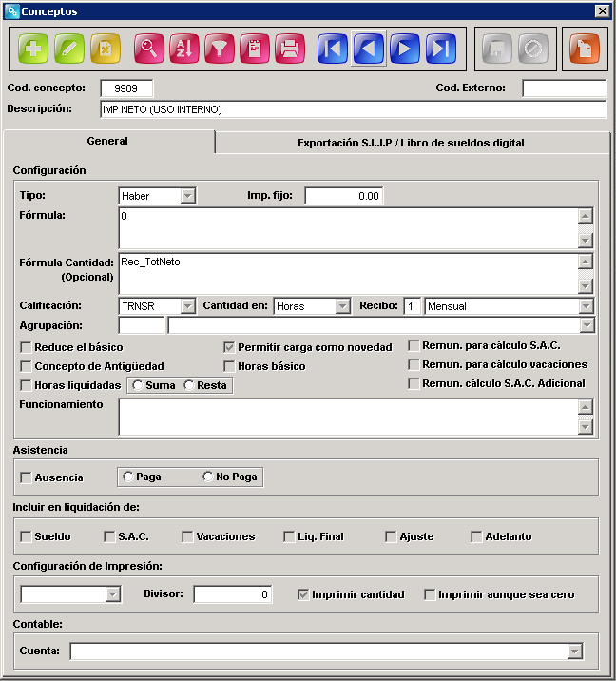The image size is (616, 681).
Task: Click the Cod. Externo input field
Action: (564, 88)
